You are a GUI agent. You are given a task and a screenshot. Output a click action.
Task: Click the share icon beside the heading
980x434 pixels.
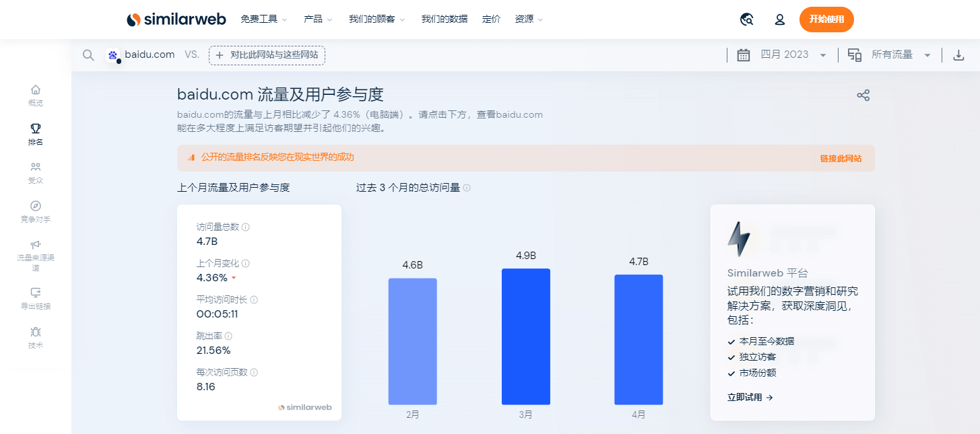click(x=863, y=96)
